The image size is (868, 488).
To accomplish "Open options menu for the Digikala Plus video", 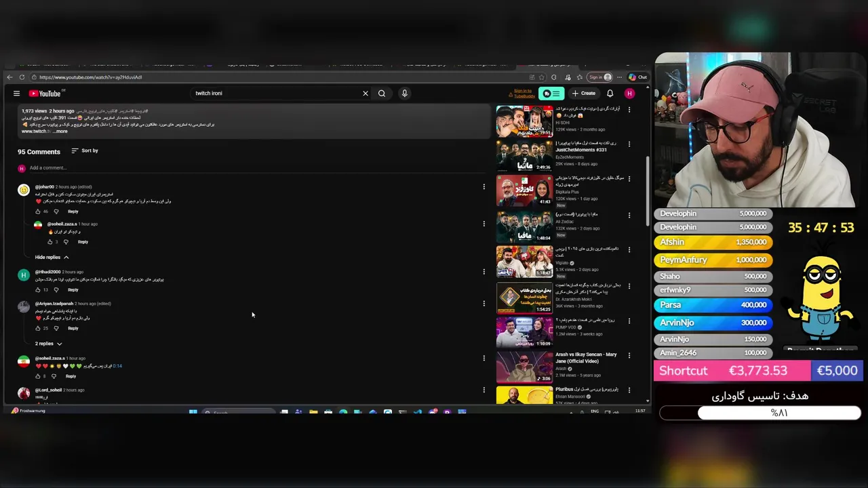I will tap(629, 180).
